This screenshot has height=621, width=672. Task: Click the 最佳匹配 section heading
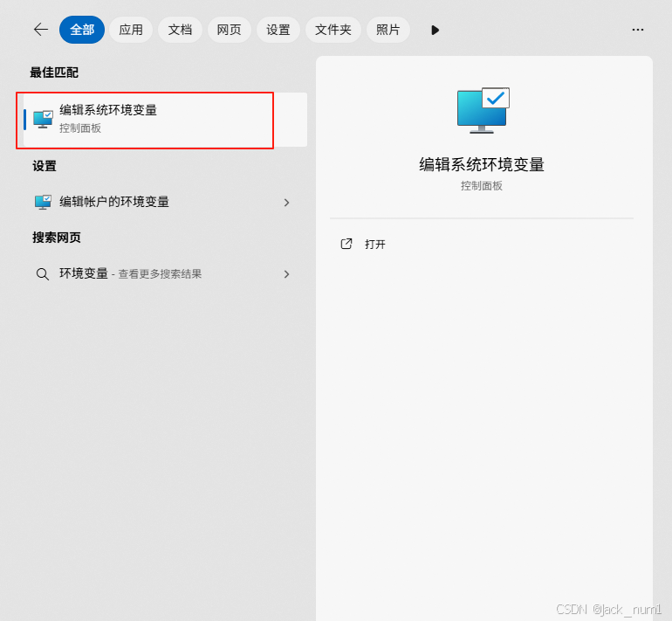coord(54,72)
